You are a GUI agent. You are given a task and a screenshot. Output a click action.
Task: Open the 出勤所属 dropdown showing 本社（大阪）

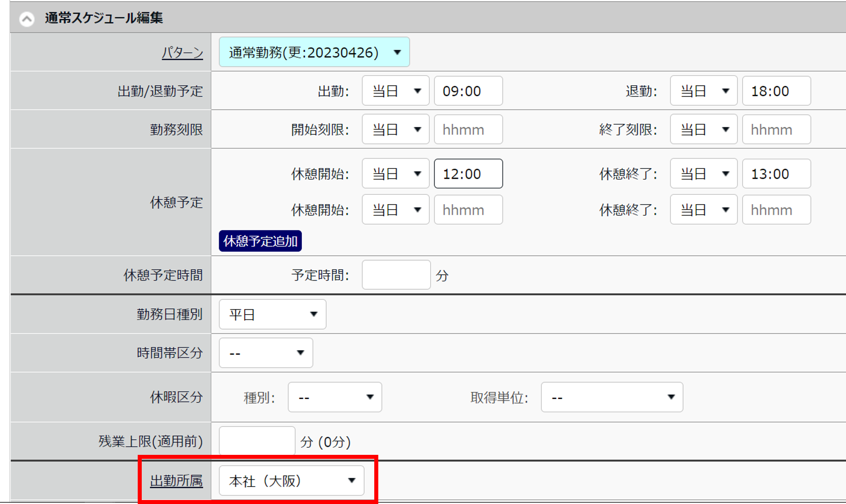click(x=292, y=481)
